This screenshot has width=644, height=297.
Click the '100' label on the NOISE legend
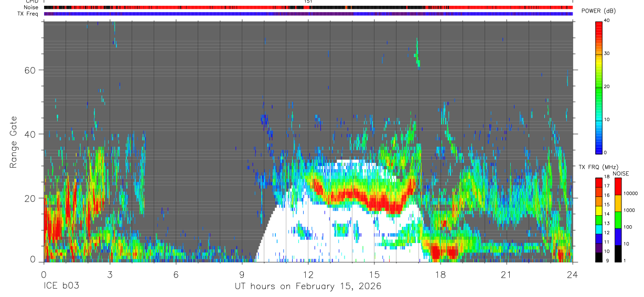pos(627,227)
